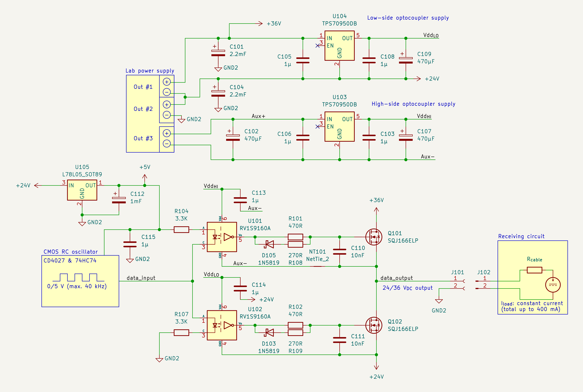Click the +5V power symbol arrow
583x392 pixels.
[x=145, y=177]
